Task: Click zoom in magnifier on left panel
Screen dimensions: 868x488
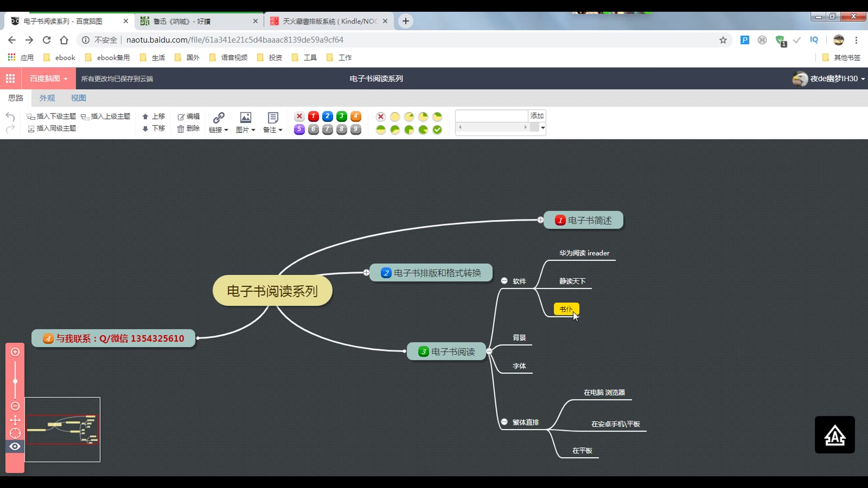Action: [x=15, y=352]
